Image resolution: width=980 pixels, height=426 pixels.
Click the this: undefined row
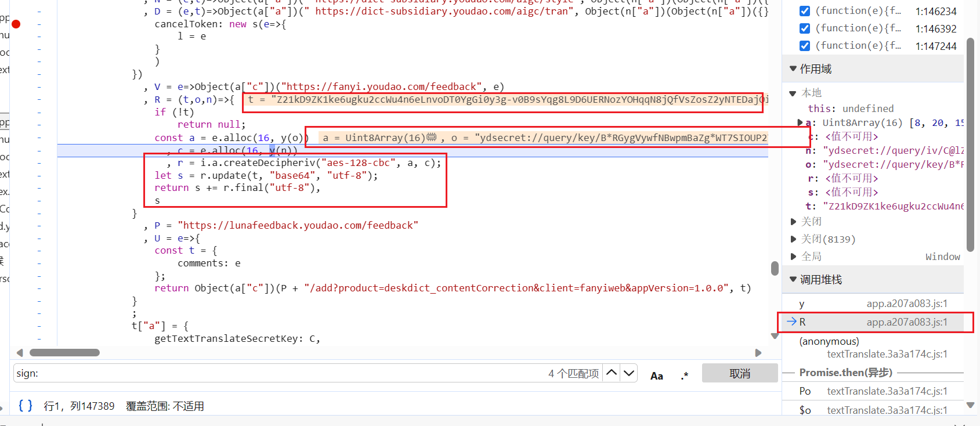pyautogui.click(x=851, y=109)
